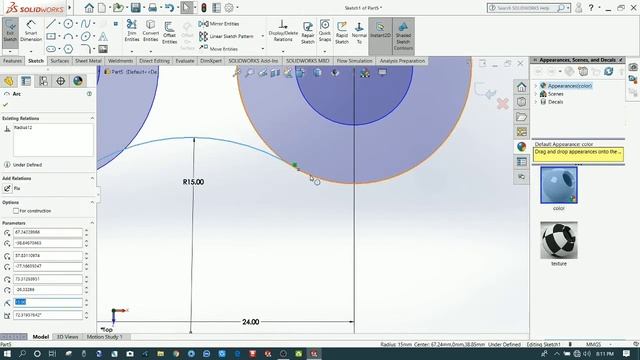Image resolution: width=640 pixels, height=360 pixels.
Task: Click the Trim Entities tool
Action: pyautogui.click(x=131, y=31)
